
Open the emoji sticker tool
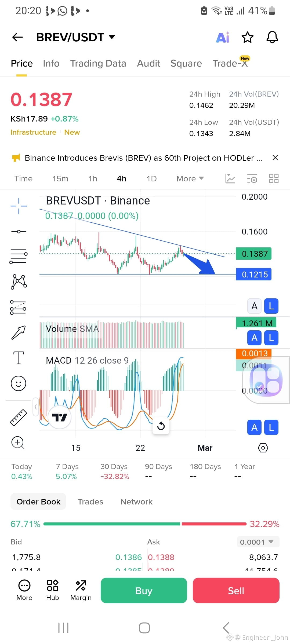pos(19,383)
